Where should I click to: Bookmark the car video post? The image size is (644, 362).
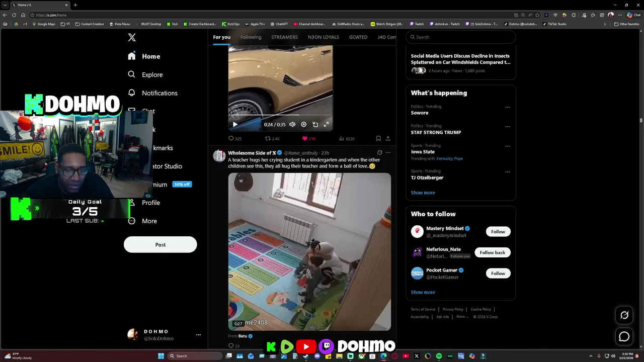pyautogui.click(x=378, y=139)
